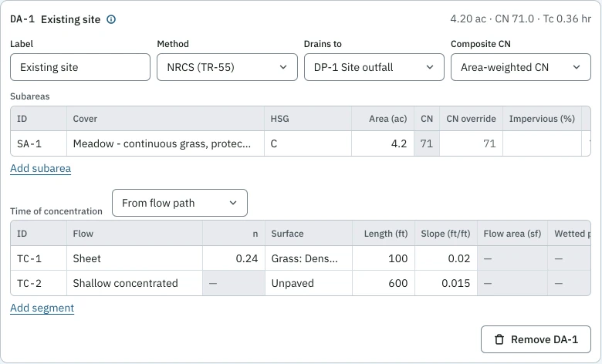This screenshot has width=602, height=364.
Task: Select the SA-1 Meadow cover cell
Action: tap(165, 143)
